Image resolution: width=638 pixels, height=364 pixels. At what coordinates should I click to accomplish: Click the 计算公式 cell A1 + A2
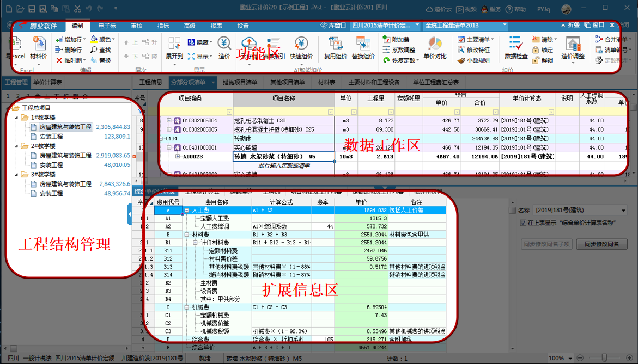281,211
